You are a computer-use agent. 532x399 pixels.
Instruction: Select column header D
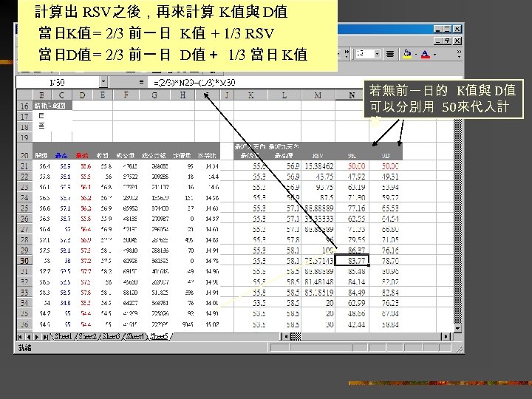(x=82, y=95)
